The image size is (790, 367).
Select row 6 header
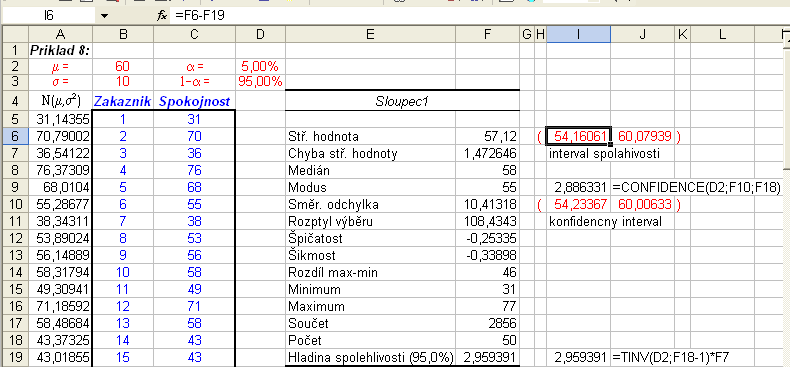(x=15, y=136)
